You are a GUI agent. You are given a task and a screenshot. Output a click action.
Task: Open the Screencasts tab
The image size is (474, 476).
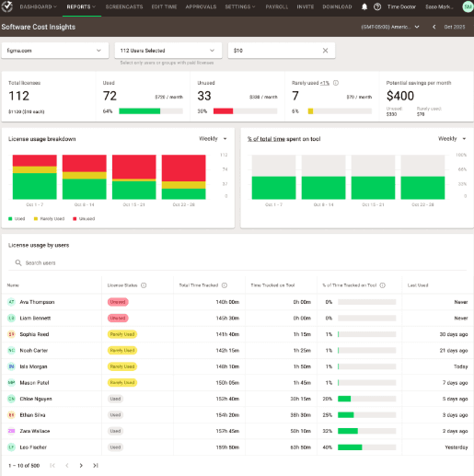tap(124, 6)
